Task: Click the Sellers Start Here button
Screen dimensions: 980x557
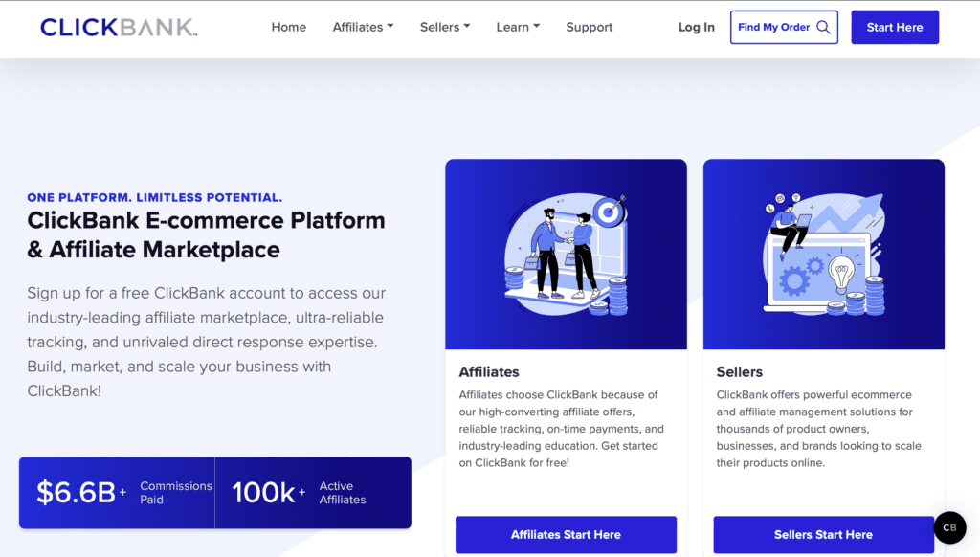Action: [823, 534]
